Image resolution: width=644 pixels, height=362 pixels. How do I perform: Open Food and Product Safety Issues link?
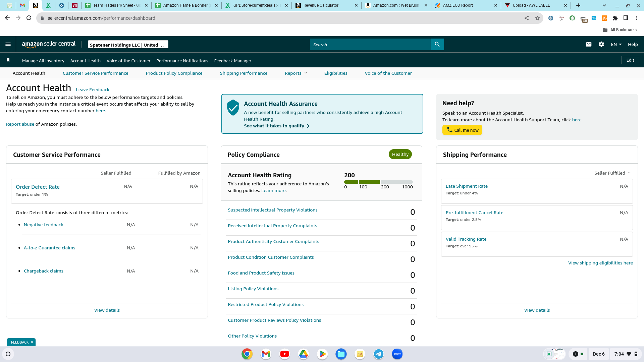click(261, 273)
